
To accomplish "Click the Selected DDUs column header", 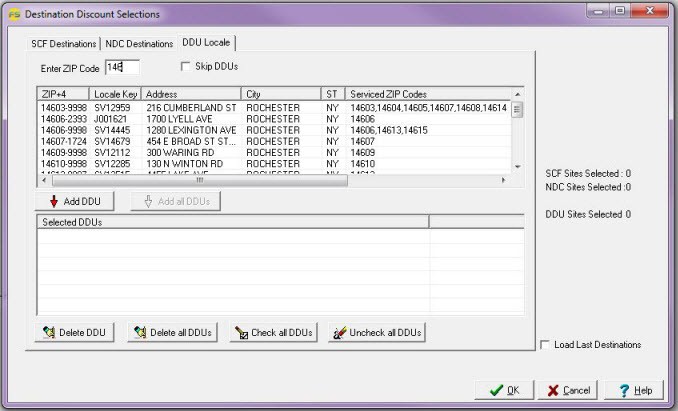I will point(233,222).
